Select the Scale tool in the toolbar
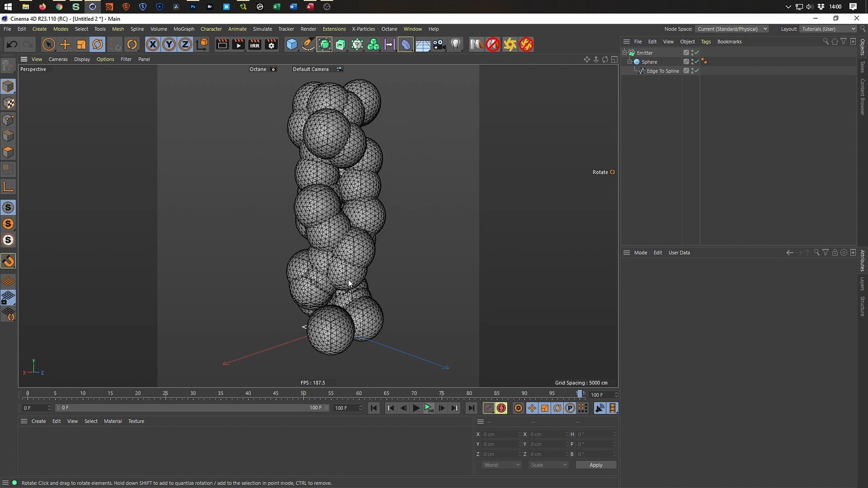 [82, 45]
